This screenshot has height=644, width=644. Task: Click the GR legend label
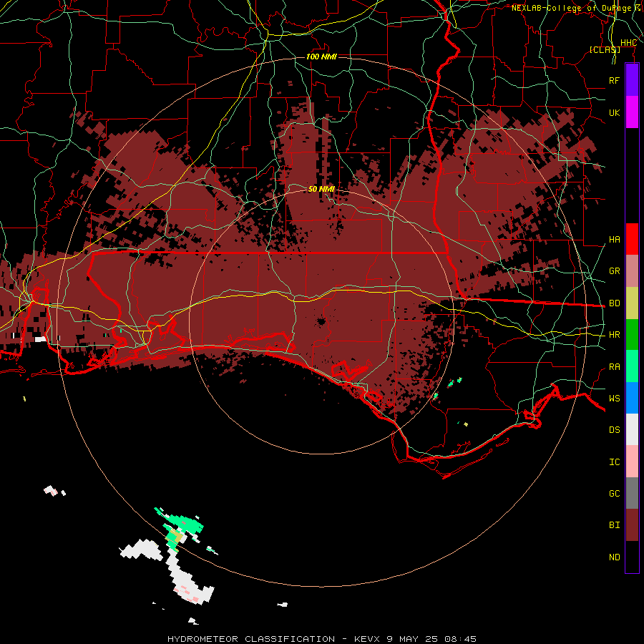(614, 271)
